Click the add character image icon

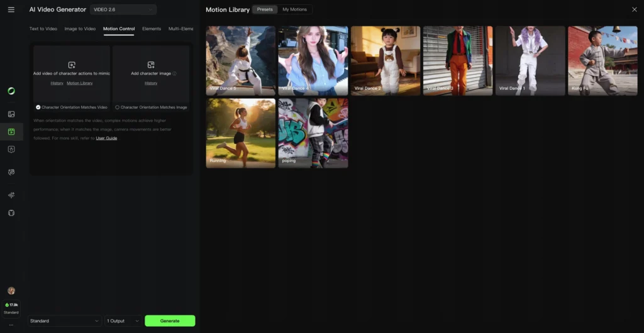point(151,65)
